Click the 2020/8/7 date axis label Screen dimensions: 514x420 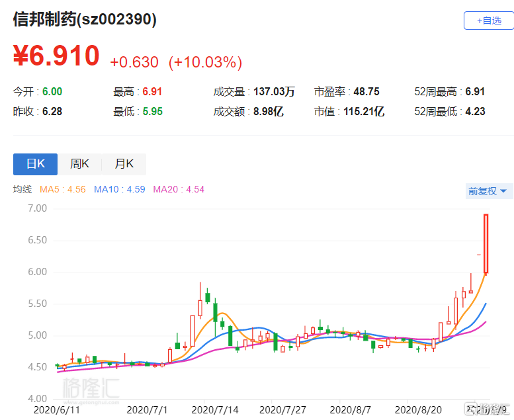tap(350, 410)
